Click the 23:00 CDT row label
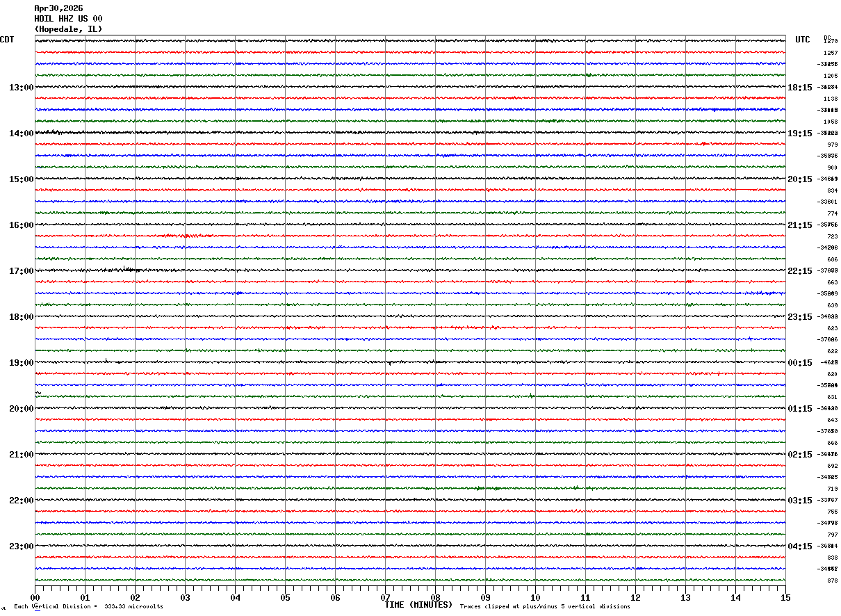 [21, 546]
